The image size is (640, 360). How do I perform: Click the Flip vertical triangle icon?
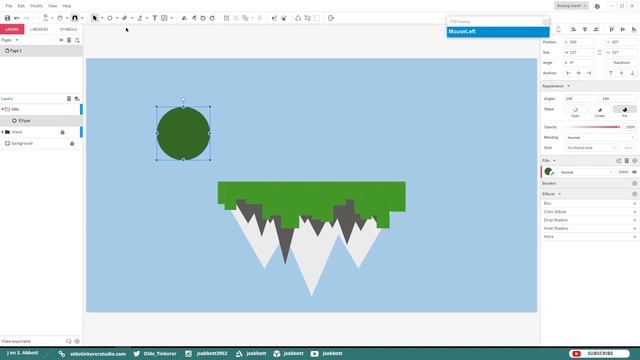(194, 18)
